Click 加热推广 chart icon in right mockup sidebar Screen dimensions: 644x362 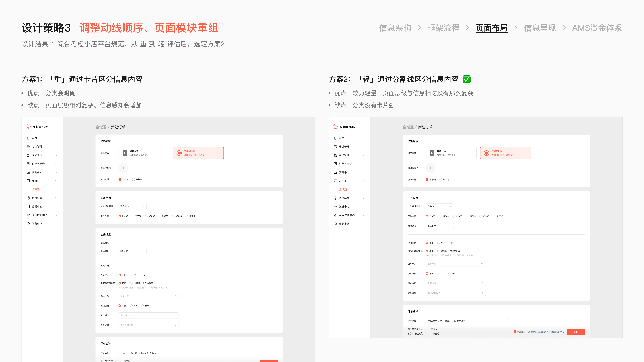(336, 181)
